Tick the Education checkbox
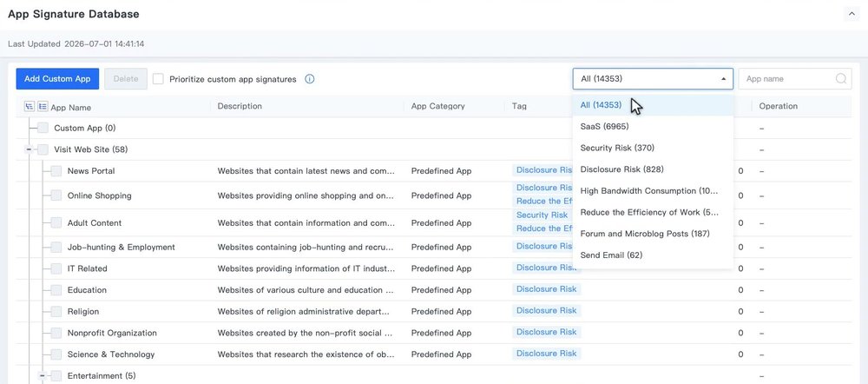The width and height of the screenshot is (868, 384). tap(56, 290)
